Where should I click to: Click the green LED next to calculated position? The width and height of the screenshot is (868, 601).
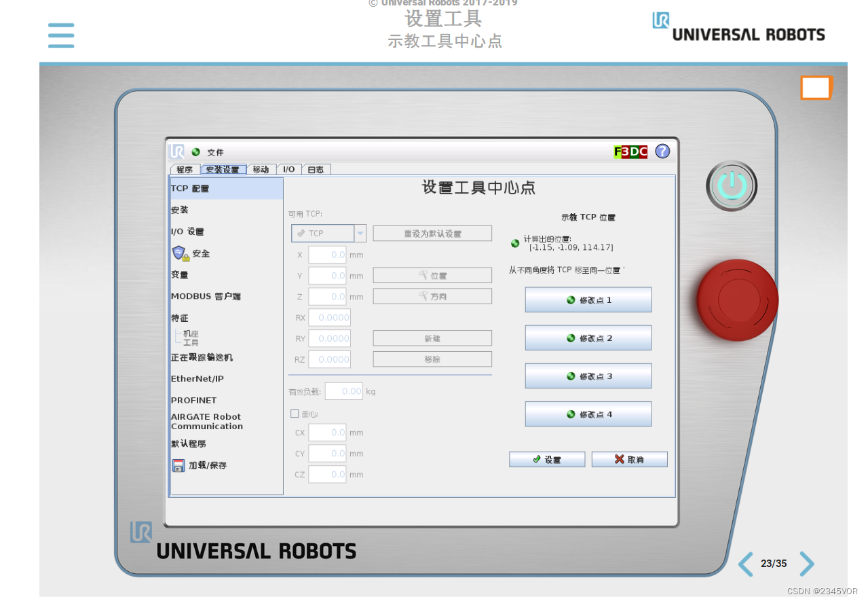coord(515,243)
